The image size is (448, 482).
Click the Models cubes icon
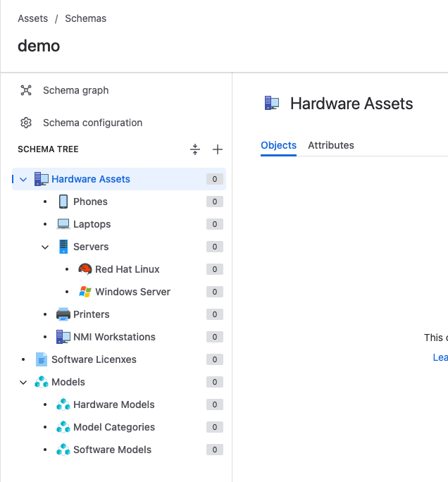coord(42,382)
